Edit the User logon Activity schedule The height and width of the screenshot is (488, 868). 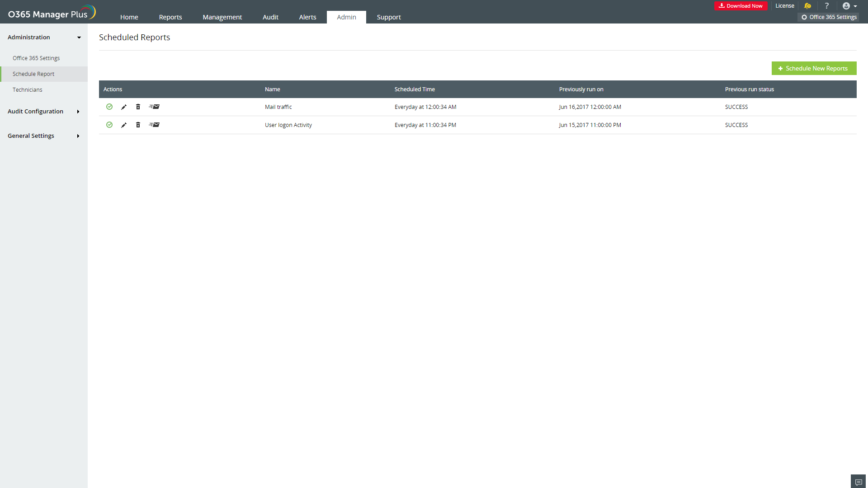click(124, 125)
